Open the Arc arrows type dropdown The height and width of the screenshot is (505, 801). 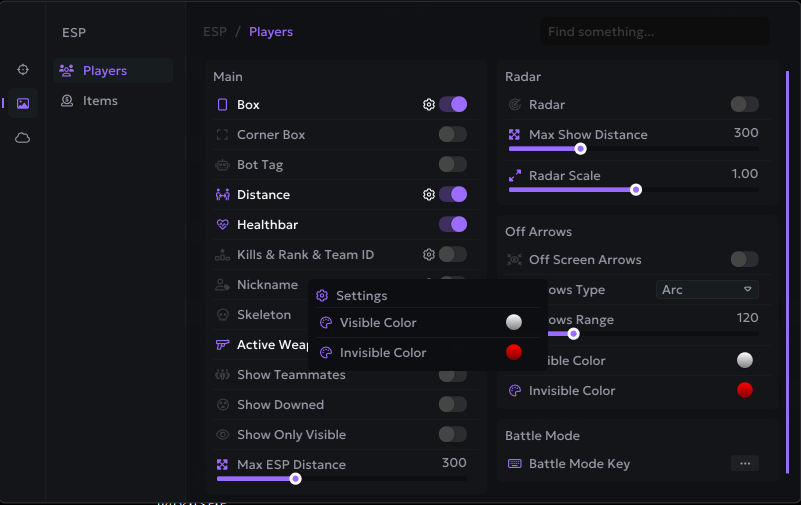pyautogui.click(x=707, y=290)
